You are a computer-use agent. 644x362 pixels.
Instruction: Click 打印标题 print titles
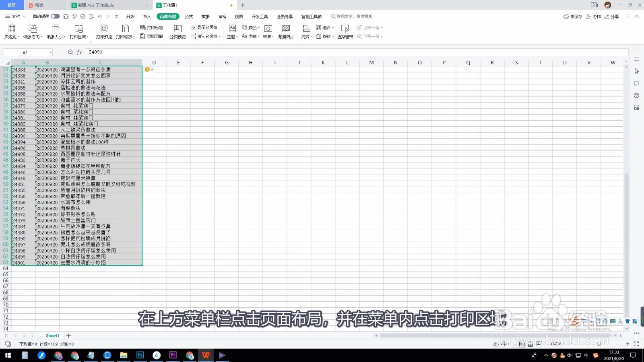pyautogui.click(x=151, y=27)
